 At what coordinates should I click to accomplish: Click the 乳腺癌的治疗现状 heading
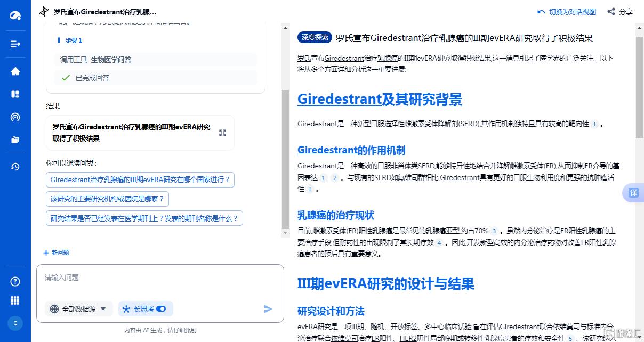coord(336,215)
